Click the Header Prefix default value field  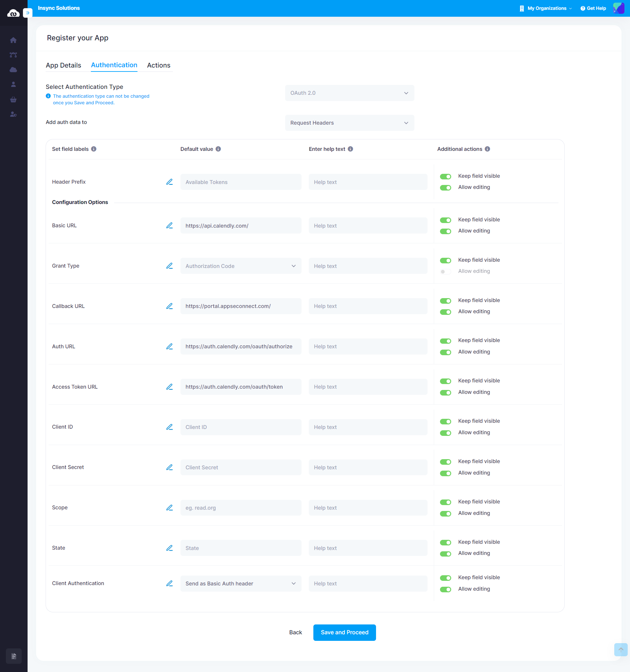pyautogui.click(x=241, y=182)
